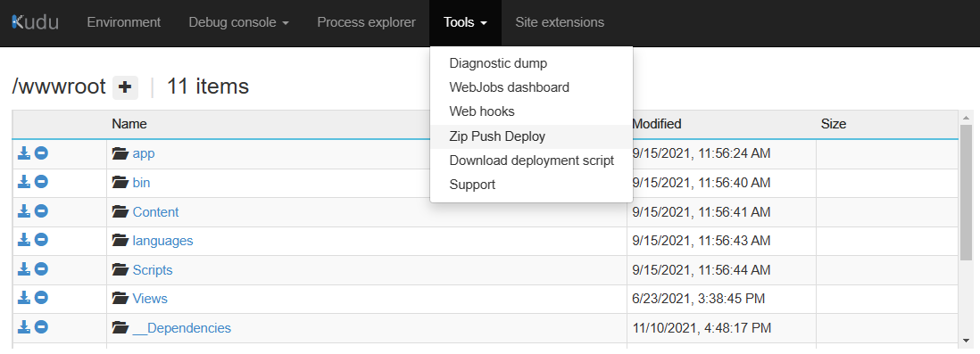Viewport: 980px width, 354px height.
Task: Collapse the Tools dropdown menu
Action: pyautogui.click(x=465, y=22)
